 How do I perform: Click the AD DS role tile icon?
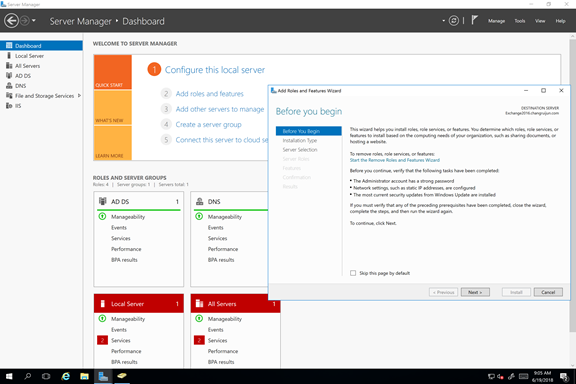click(x=102, y=201)
